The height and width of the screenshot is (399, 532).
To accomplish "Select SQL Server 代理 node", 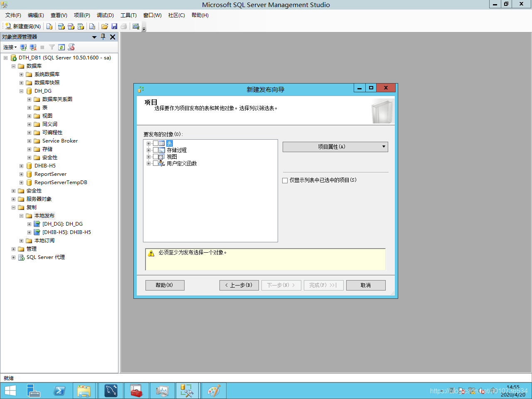I will point(46,257).
